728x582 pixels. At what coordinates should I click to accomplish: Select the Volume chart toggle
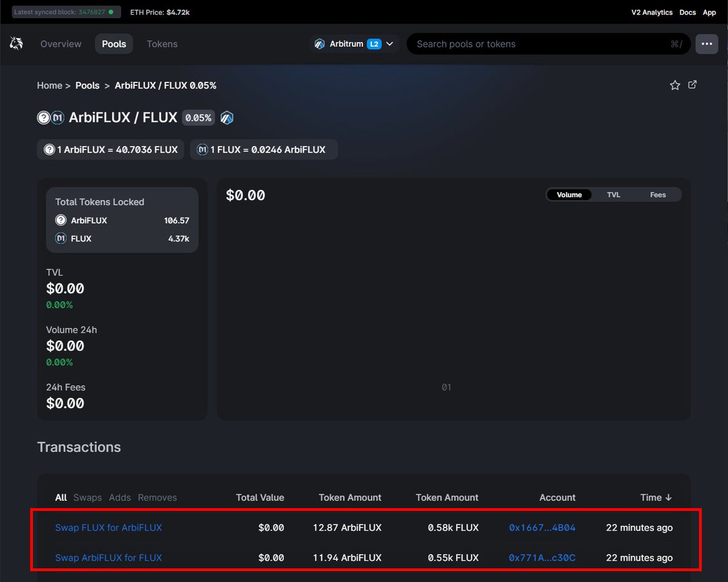tap(569, 195)
